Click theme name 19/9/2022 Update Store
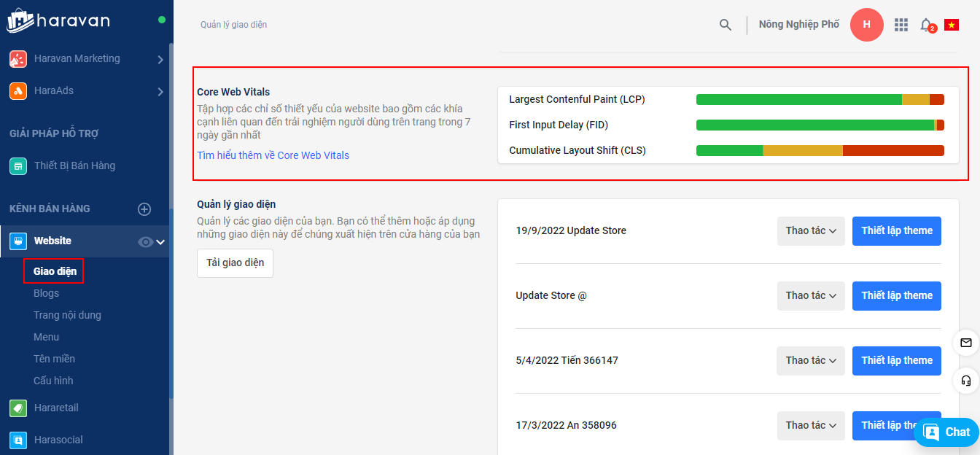The height and width of the screenshot is (455, 980). [571, 230]
